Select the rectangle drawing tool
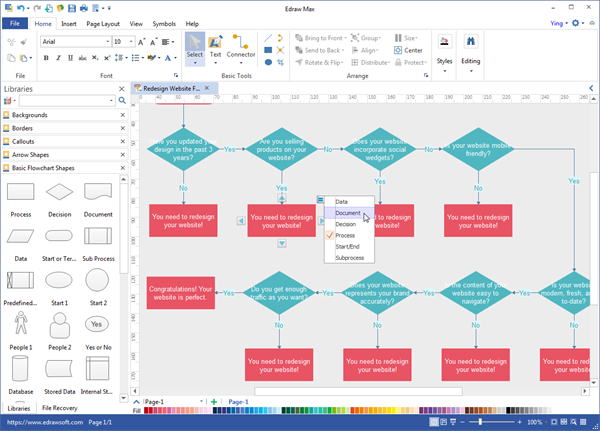This screenshot has height=431, width=600. point(268,50)
